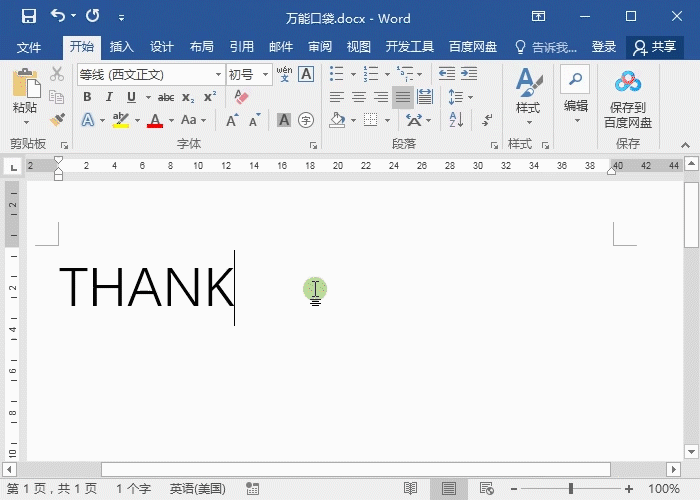Click the Cut scissors icon
Image resolution: width=700 pixels, height=500 pixels.
click(57, 75)
